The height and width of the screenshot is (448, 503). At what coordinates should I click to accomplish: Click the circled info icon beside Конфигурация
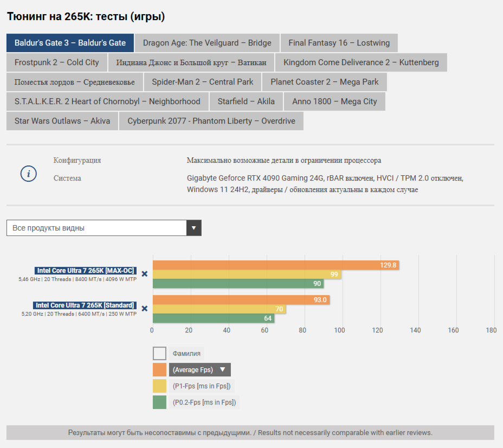(29, 174)
